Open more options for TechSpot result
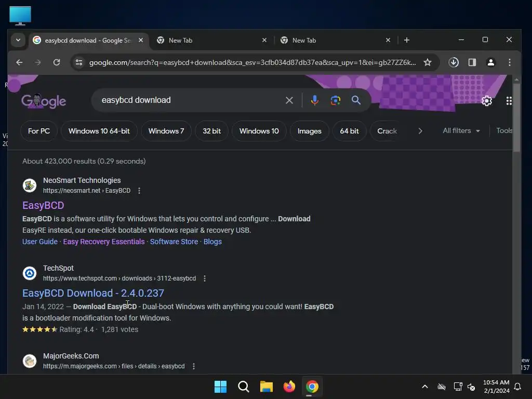Viewport: 532px width, 399px height. (205, 278)
